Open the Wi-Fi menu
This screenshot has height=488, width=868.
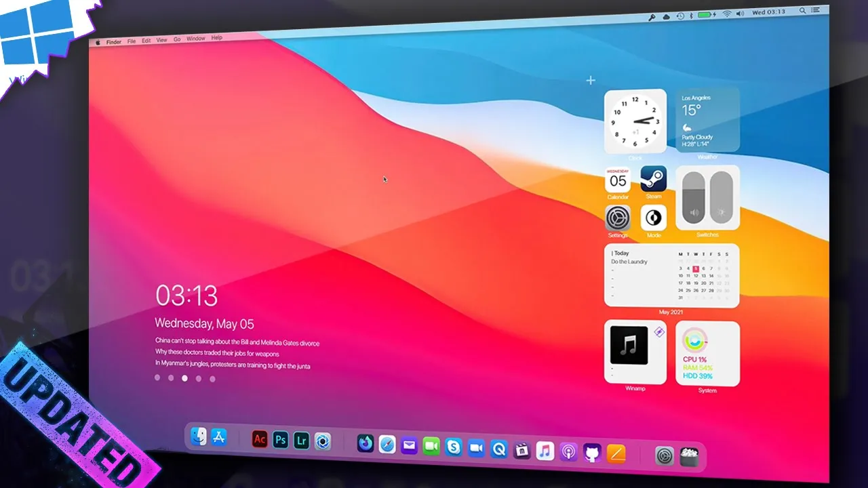[x=726, y=14]
